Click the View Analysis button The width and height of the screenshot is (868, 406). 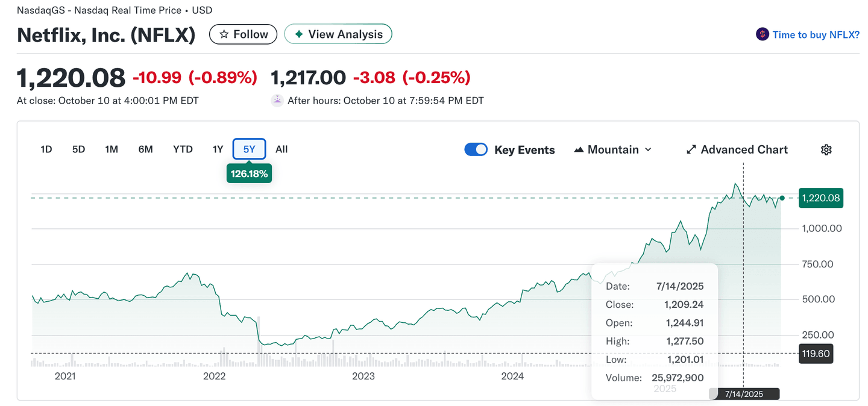[338, 34]
